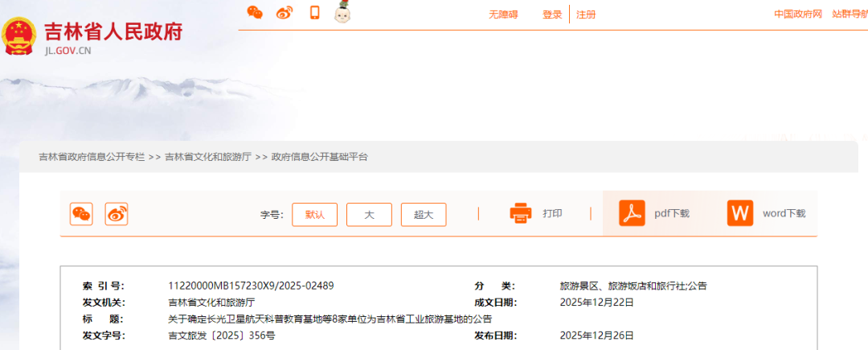Screen dimensions: 868x350
Task: Click JL.GOV.CN text under logo
Action: (x=68, y=51)
